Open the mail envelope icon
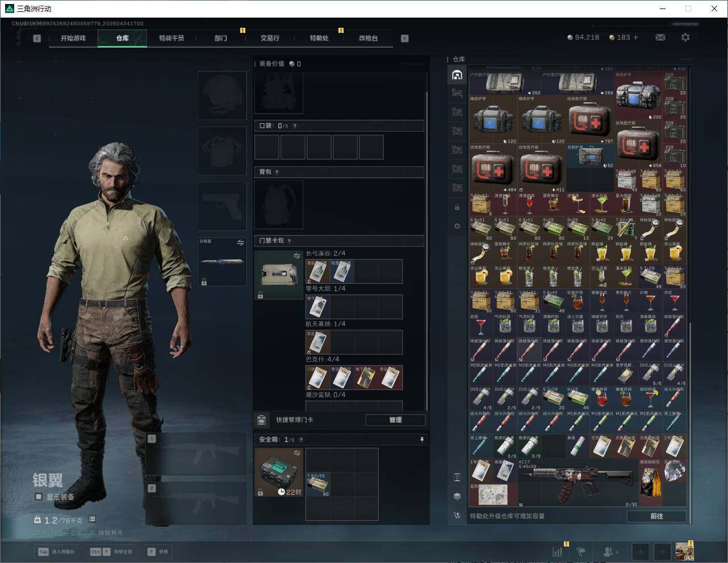The width and height of the screenshot is (728, 563). point(660,37)
